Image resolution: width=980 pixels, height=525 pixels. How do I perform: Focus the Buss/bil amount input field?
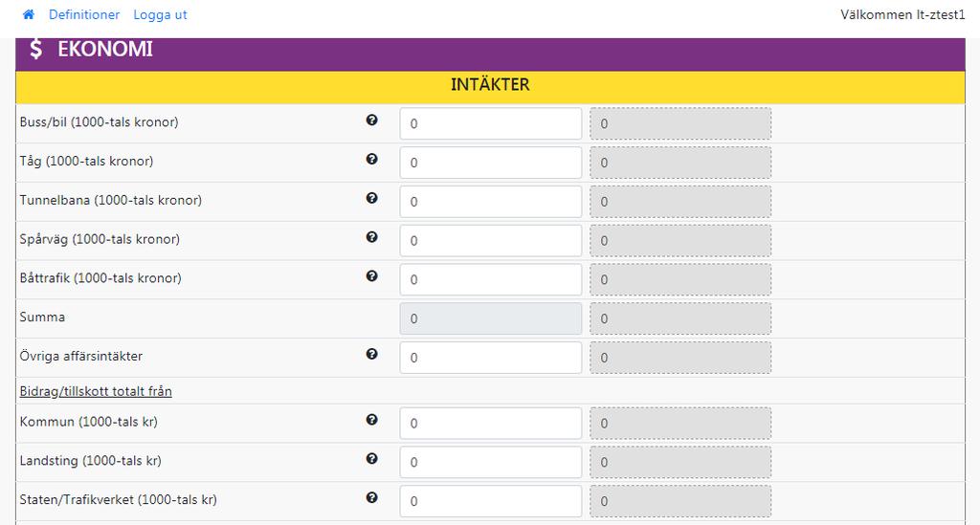pos(491,123)
